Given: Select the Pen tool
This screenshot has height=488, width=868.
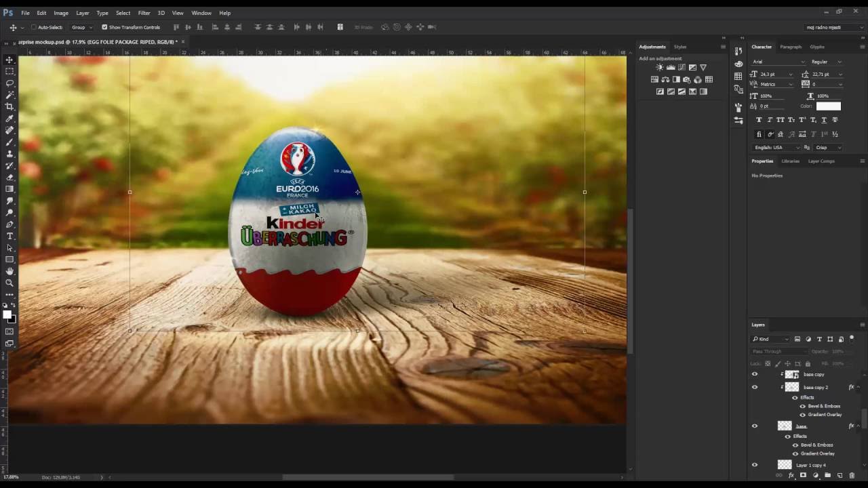Looking at the screenshot, I should (x=9, y=224).
